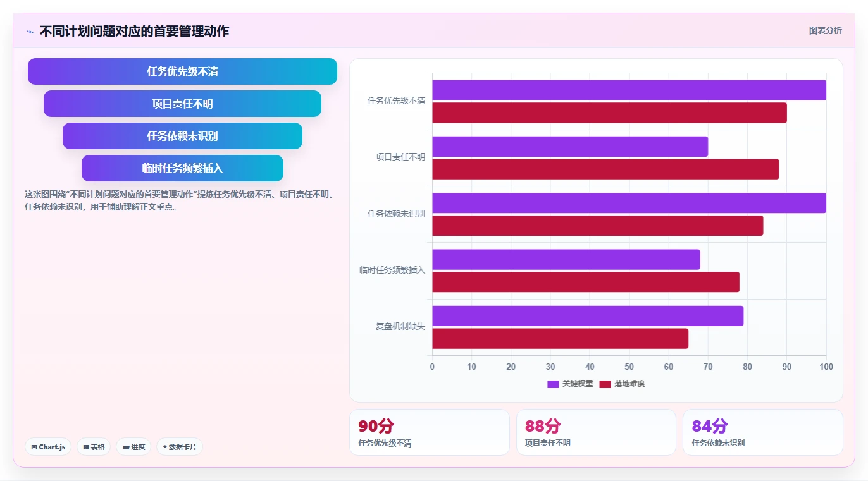This screenshot has width=868, height=481.
Task: Click the Chart.js tag chip
Action: click(x=49, y=447)
